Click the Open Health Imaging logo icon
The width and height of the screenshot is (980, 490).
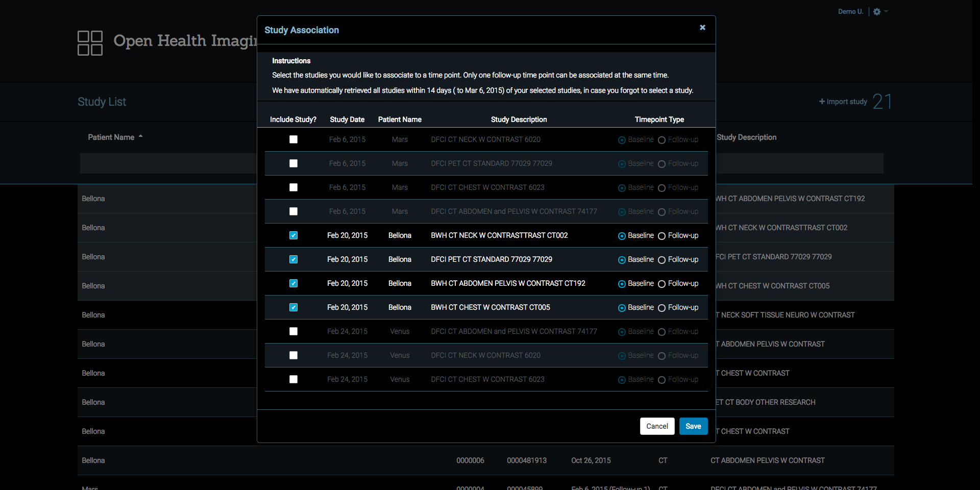coord(90,43)
